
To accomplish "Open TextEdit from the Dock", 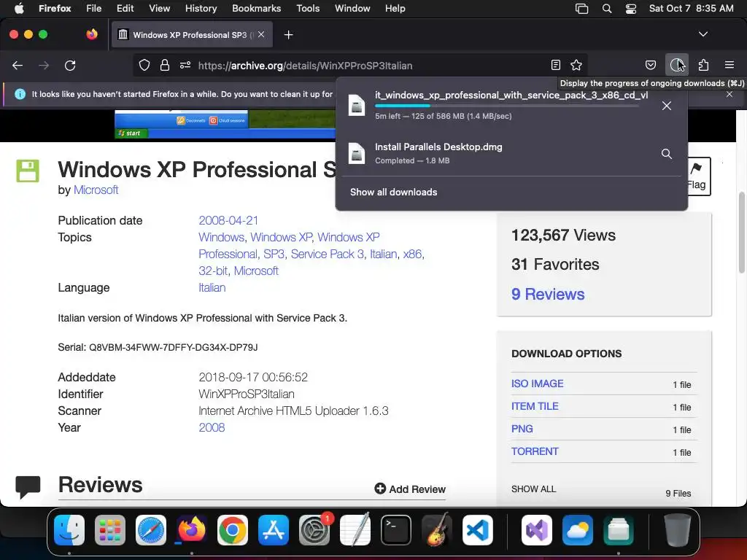I will (355, 530).
